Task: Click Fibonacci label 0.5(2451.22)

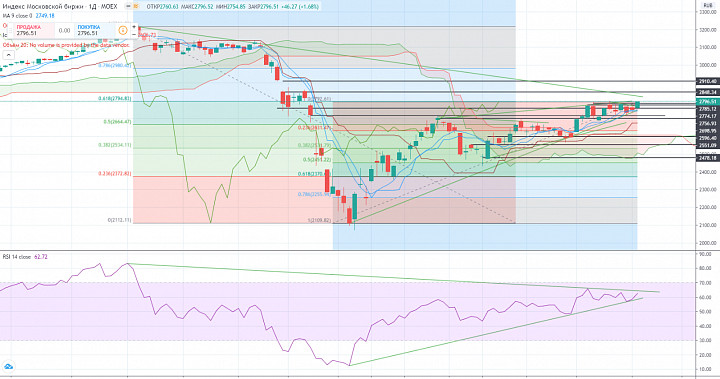Action: (317, 160)
